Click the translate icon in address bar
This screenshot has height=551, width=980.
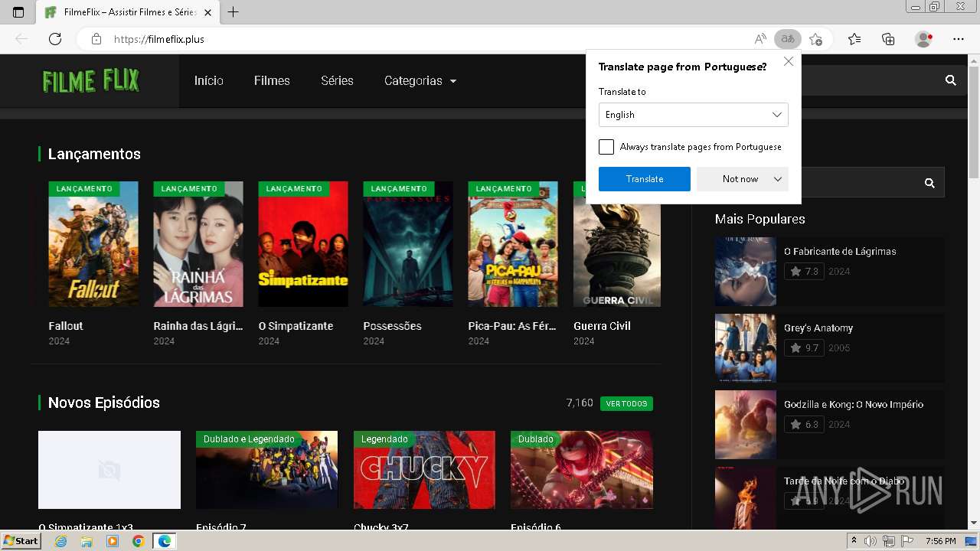tap(787, 39)
